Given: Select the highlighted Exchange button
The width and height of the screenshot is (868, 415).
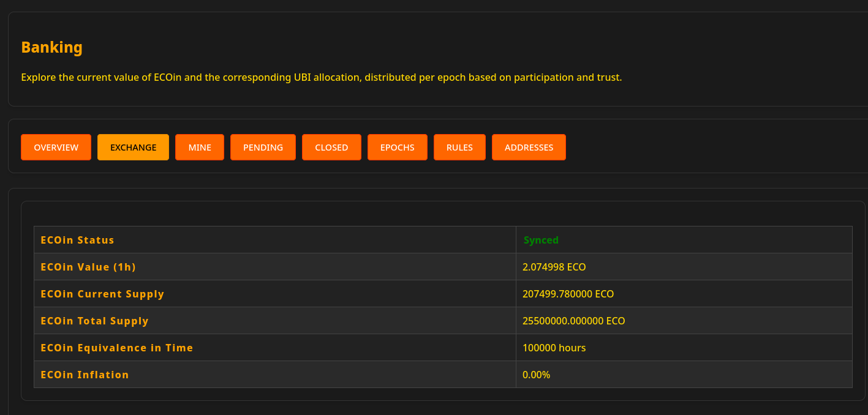Looking at the screenshot, I should (x=133, y=148).
